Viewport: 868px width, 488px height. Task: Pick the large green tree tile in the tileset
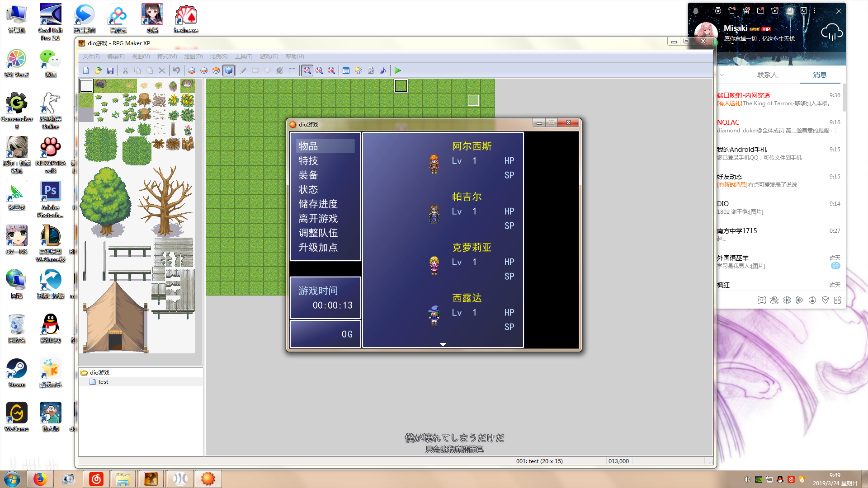click(106, 202)
